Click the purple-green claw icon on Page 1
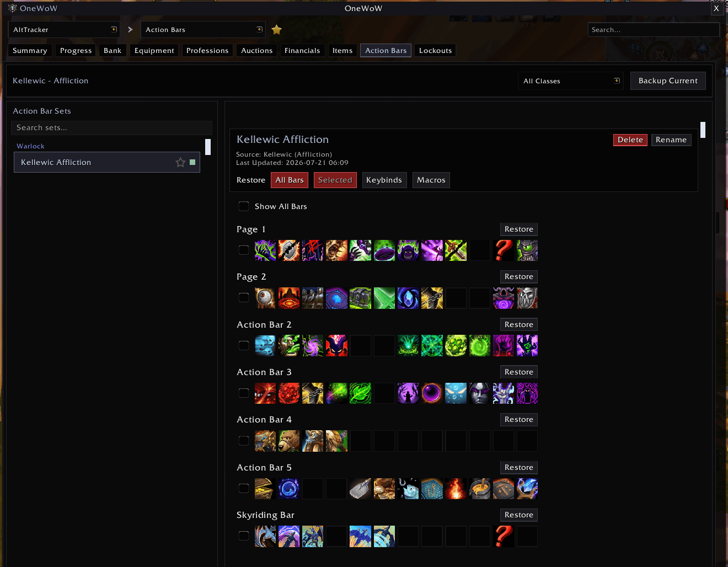Image resolution: width=728 pixels, height=567 pixels. coord(265,250)
